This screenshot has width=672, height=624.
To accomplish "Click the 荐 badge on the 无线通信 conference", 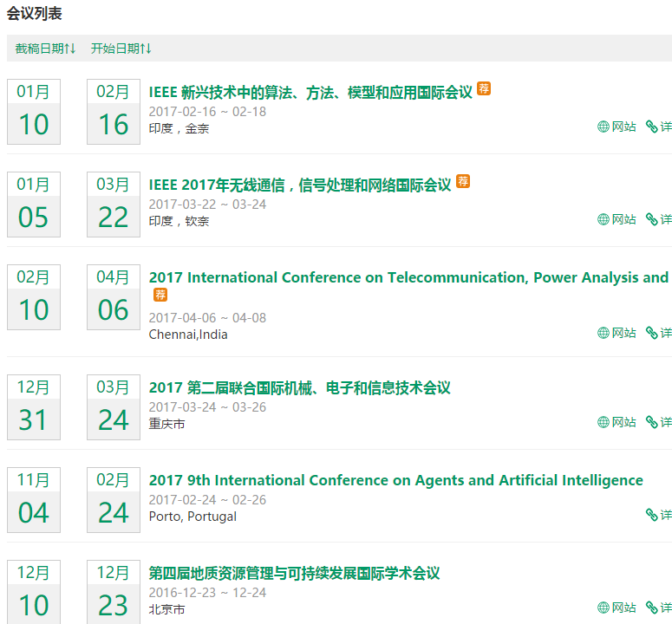I will click(x=463, y=181).
